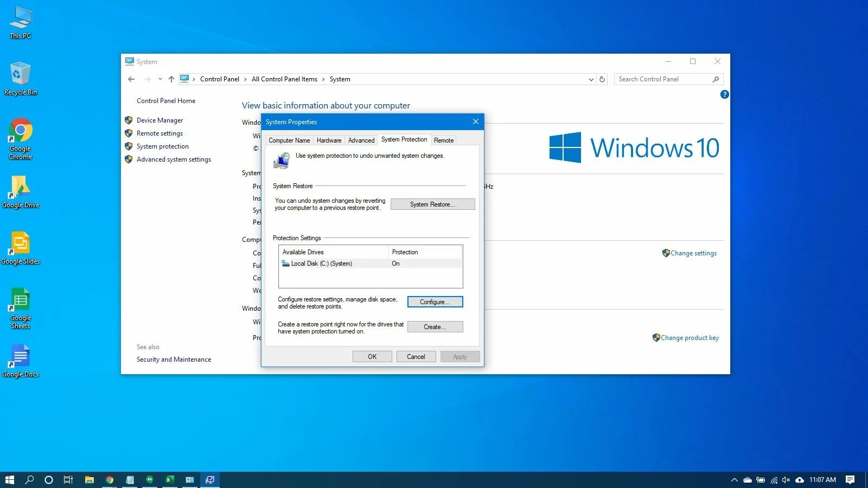Image resolution: width=868 pixels, height=488 pixels.
Task: Open taskbar Search magnifier
Action: [x=29, y=480]
